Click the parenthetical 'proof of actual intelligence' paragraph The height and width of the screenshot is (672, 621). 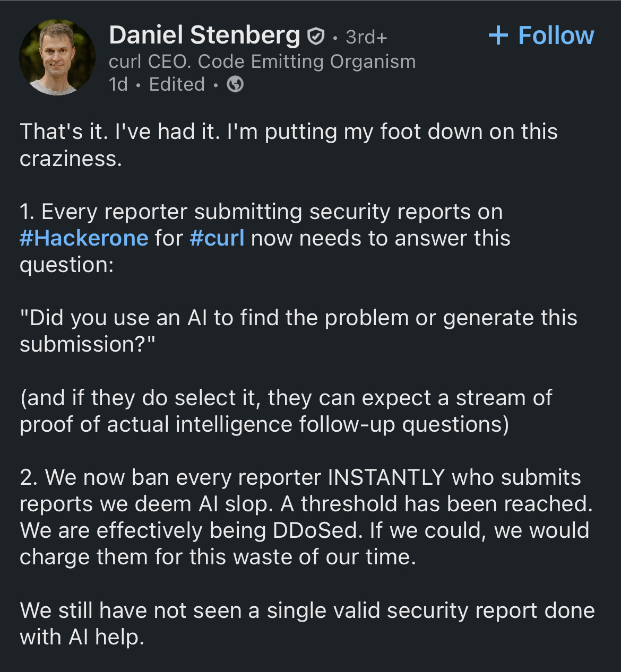pos(286,411)
